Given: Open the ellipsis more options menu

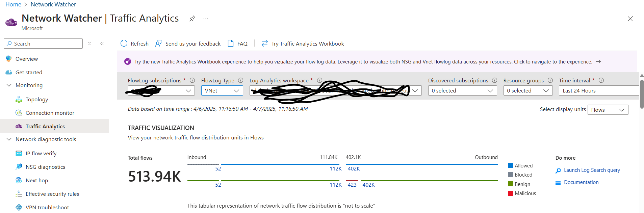Looking at the screenshot, I should click(x=206, y=19).
